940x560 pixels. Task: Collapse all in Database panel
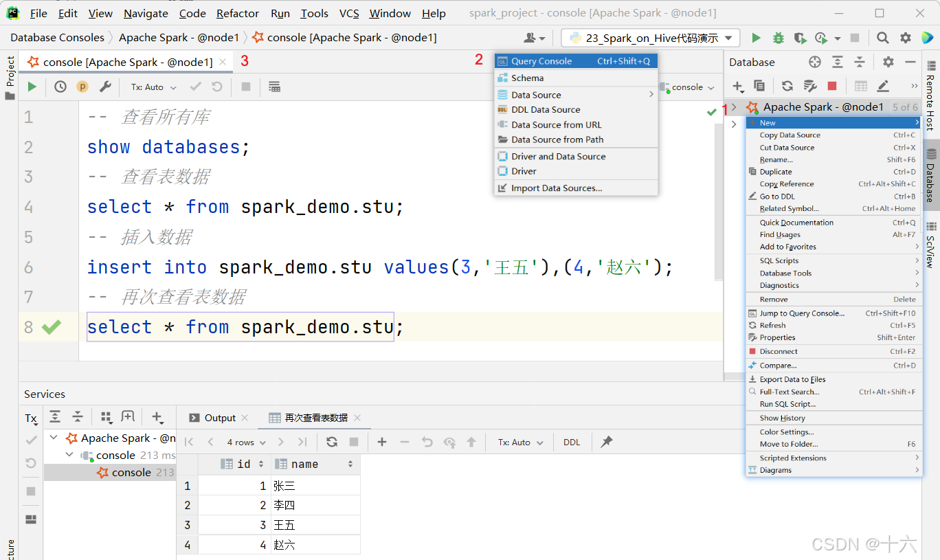pyautogui.click(x=860, y=62)
